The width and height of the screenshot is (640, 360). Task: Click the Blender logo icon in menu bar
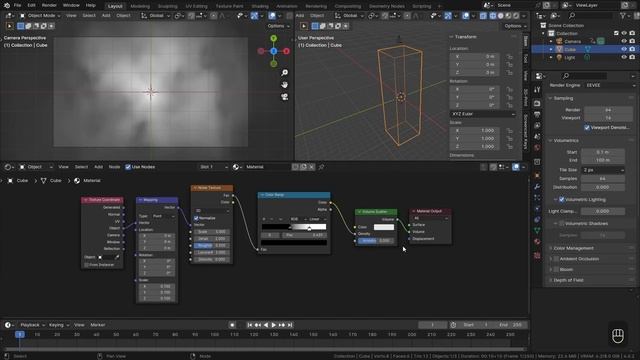pyautogui.click(x=7, y=5)
